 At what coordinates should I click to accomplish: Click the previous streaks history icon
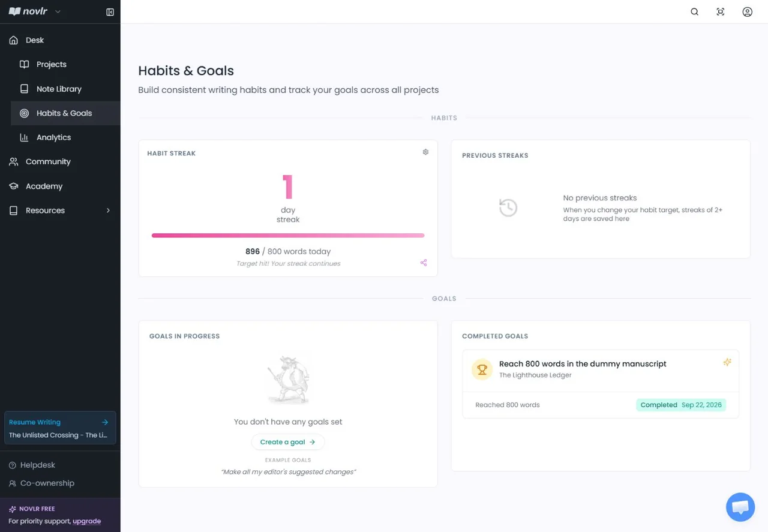click(508, 208)
